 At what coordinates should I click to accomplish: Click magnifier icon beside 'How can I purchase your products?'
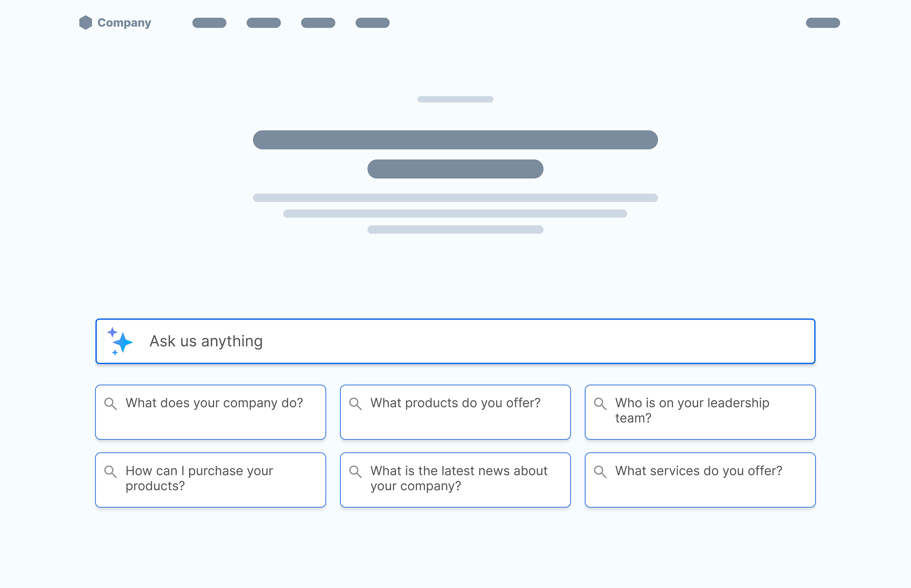(110, 471)
